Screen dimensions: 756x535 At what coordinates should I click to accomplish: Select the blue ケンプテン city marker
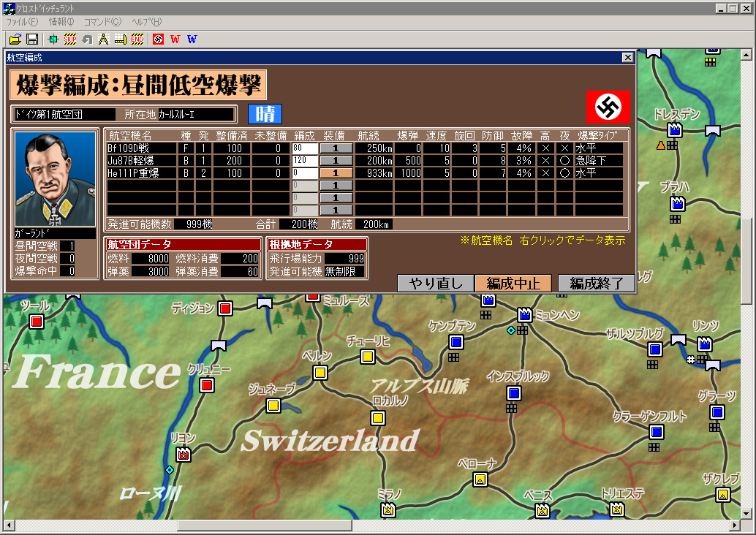click(x=456, y=342)
